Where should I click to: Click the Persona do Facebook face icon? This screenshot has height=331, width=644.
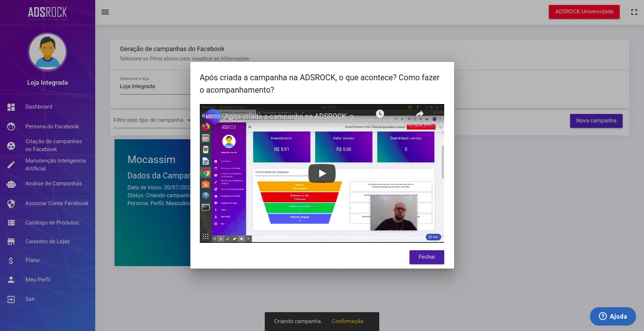coord(11,126)
